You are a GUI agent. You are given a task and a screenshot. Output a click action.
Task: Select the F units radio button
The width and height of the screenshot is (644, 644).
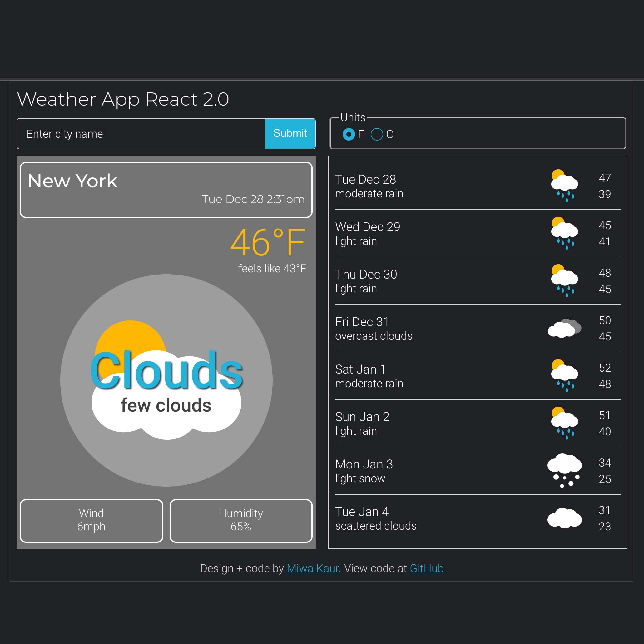tap(349, 134)
